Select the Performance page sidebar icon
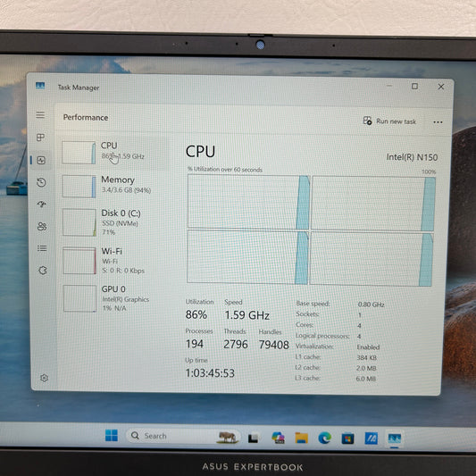 tap(41, 160)
